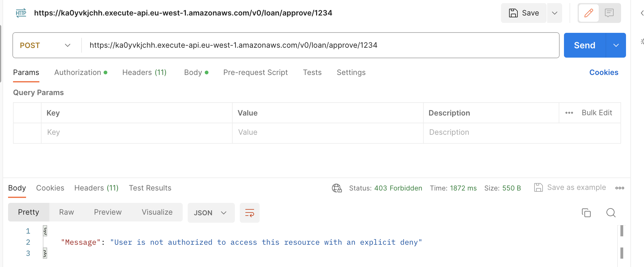Open the Settings tab
Image resolution: width=644 pixels, height=267 pixels.
coord(351,72)
